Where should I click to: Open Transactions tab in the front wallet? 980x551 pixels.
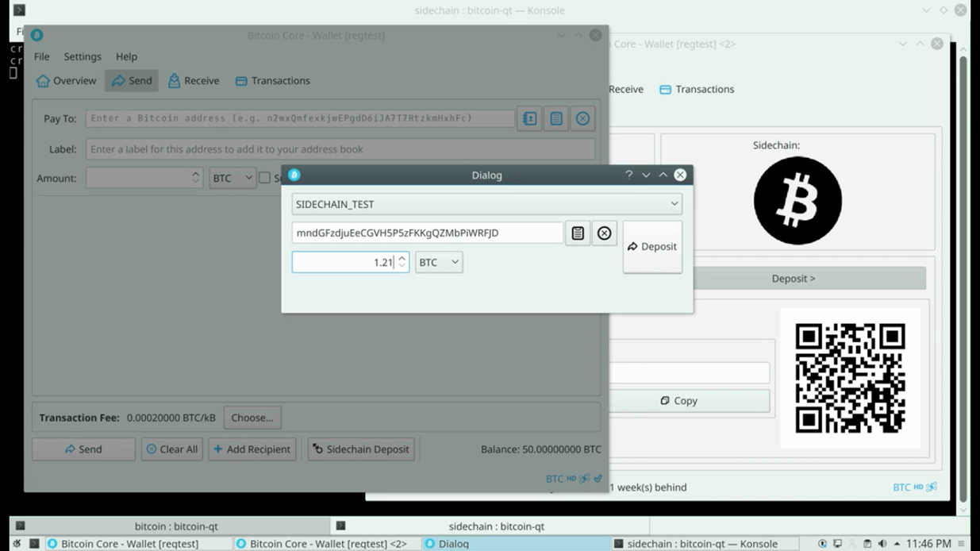click(x=272, y=81)
